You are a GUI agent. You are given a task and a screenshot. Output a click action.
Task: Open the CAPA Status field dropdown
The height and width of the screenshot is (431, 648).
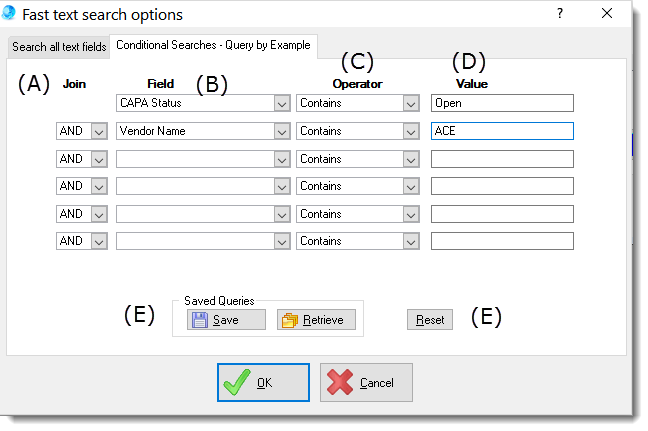point(281,103)
